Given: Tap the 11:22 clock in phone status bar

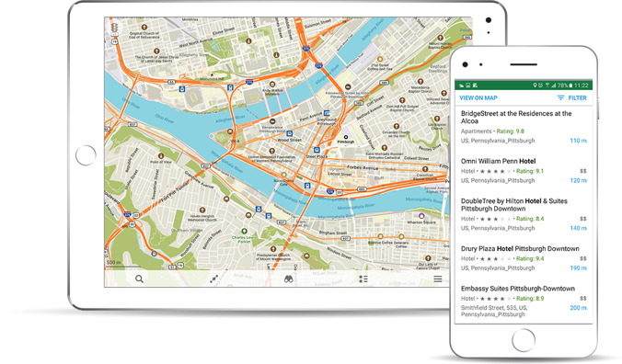Looking at the screenshot, I should pyautogui.click(x=582, y=85).
